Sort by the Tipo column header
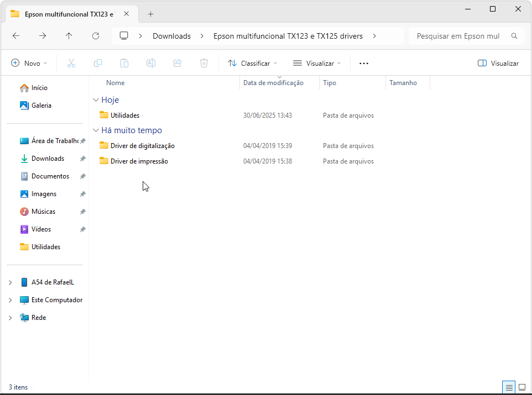This screenshot has height=395, width=532. pyautogui.click(x=330, y=83)
